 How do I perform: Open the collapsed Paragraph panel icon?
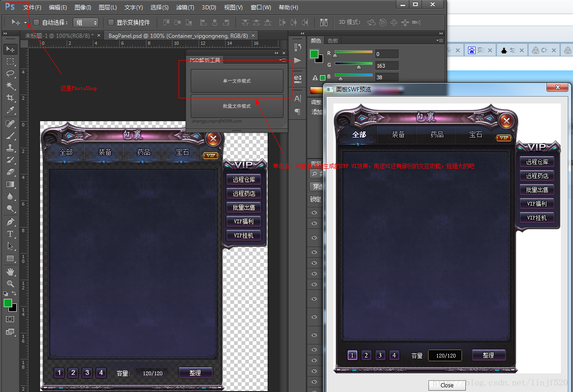click(297, 111)
